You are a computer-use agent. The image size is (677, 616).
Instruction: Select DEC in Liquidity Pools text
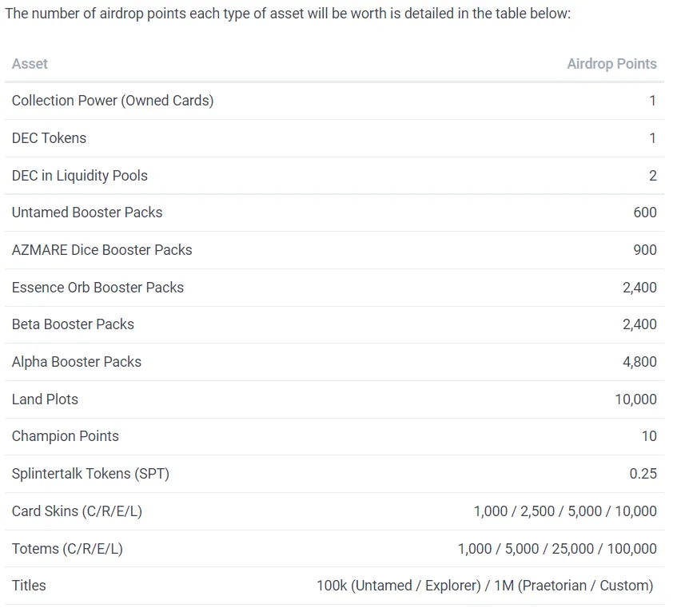(80, 176)
